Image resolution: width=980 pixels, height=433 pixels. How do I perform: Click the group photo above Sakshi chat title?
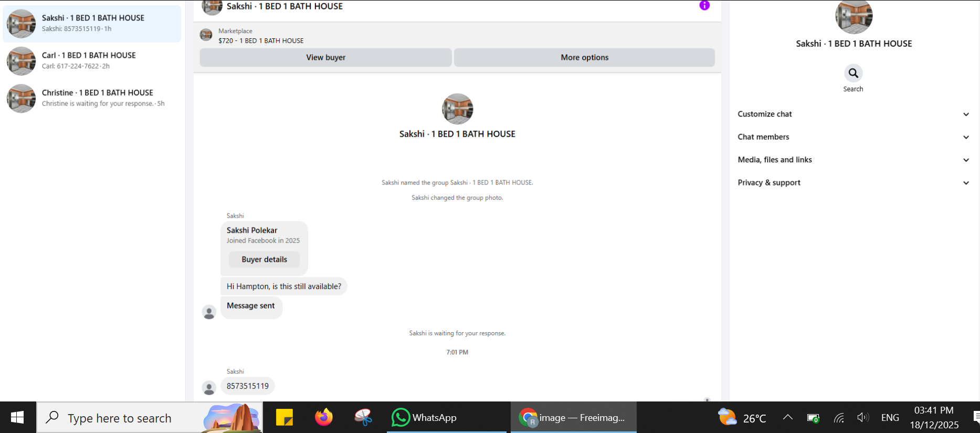coord(458,109)
